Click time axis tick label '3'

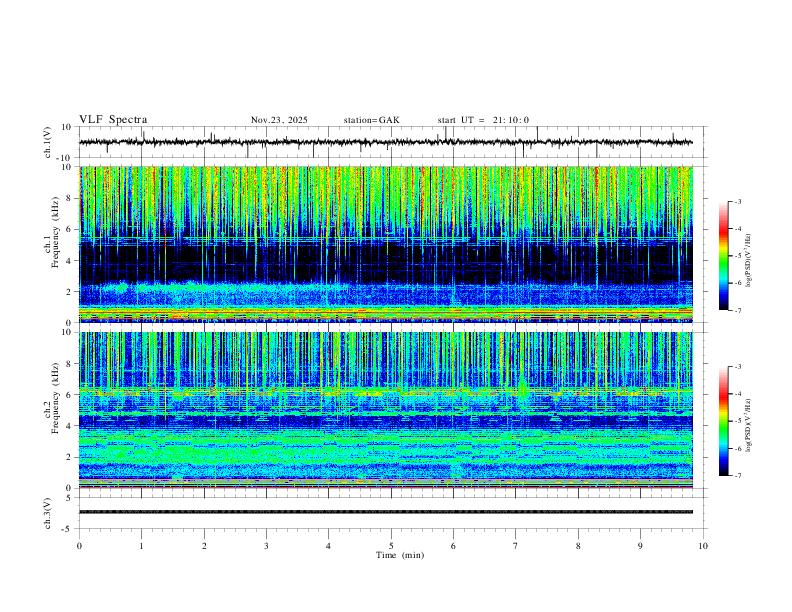[x=266, y=546]
